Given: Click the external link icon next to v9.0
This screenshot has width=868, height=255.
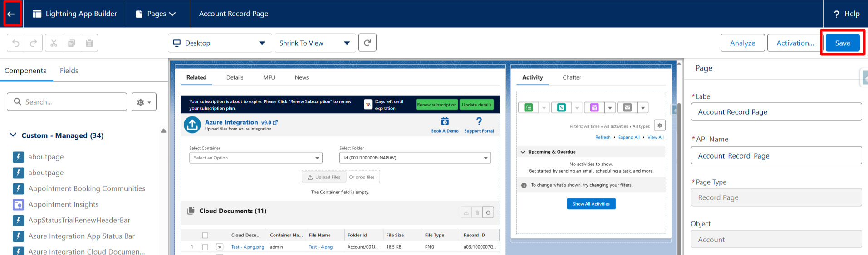Looking at the screenshot, I should pyautogui.click(x=275, y=122).
